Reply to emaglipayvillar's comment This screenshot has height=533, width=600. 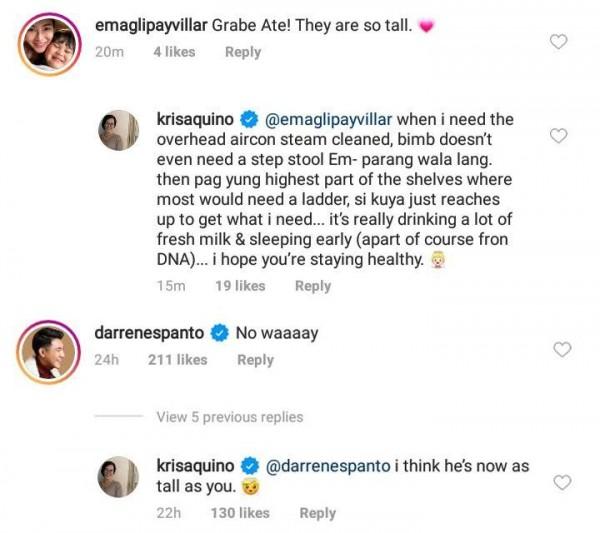[242, 52]
